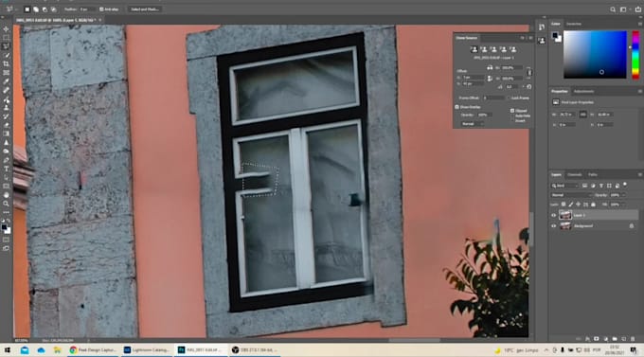
Task: Select the Zoom tool
Action: pyautogui.click(x=7, y=204)
